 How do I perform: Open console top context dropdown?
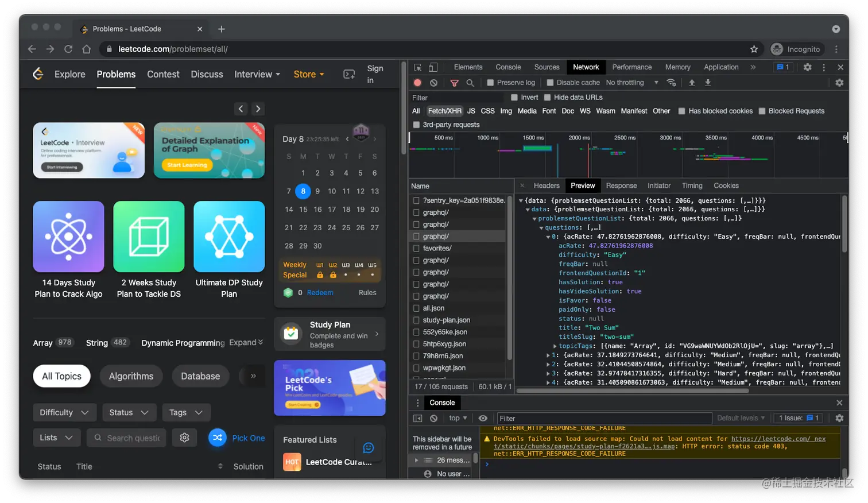point(458,418)
